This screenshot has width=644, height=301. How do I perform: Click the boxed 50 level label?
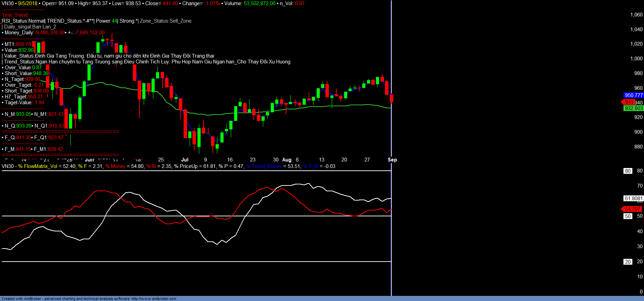tap(628, 216)
